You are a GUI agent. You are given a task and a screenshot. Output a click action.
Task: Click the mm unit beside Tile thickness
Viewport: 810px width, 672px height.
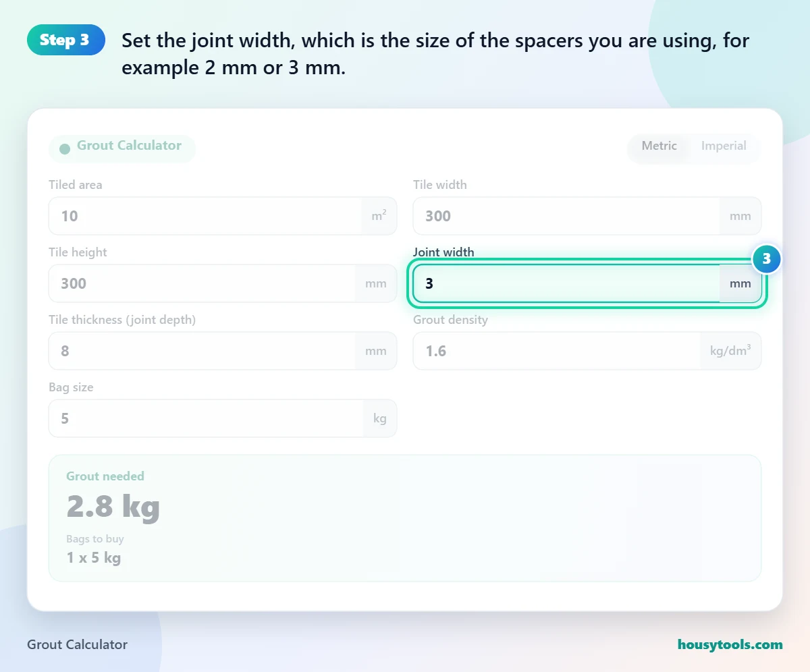(x=376, y=351)
